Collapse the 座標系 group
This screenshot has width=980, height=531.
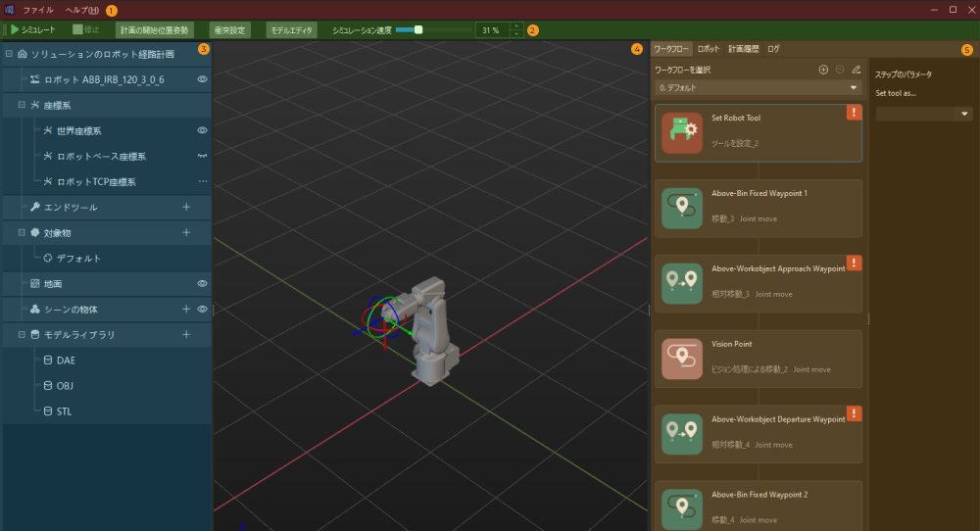pos(22,105)
